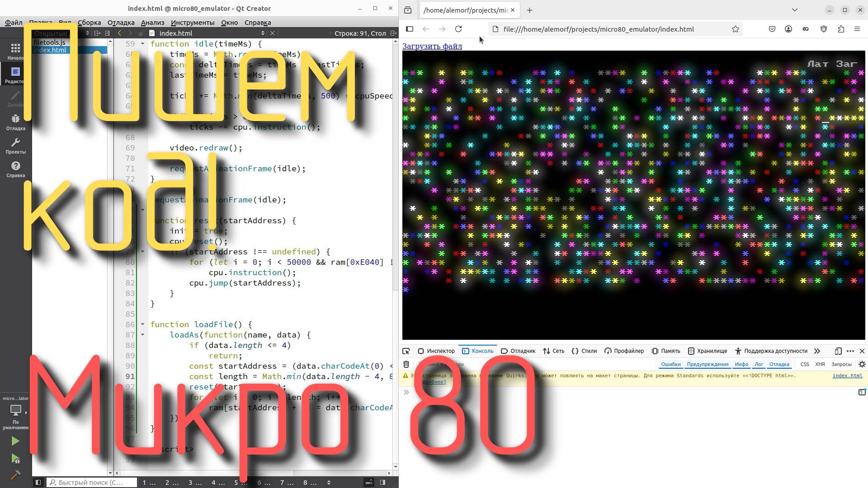Toggle left sidebar in Qt Creator status bar
This screenshot has height=488, width=868.
click(x=38, y=482)
